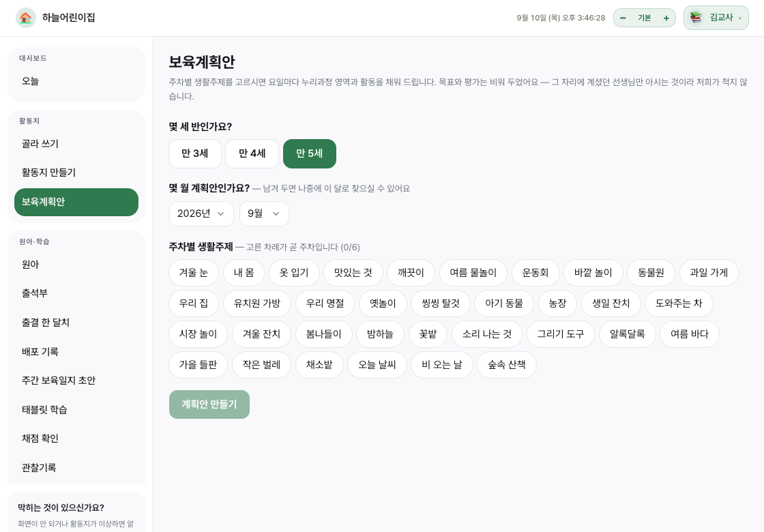764x532 pixels.
Task: Toggle the 바깥 놀이 theme chip
Action: click(x=593, y=273)
